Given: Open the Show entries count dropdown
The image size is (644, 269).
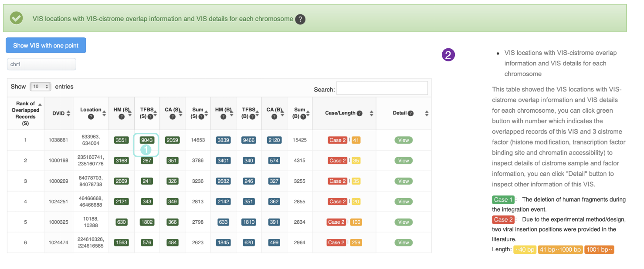Looking at the screenshot, I should point(41,87).
